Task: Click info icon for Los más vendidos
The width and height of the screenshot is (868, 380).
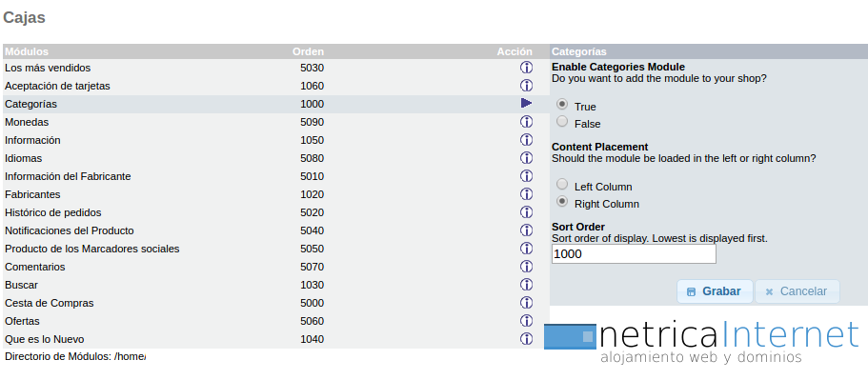Action: pos(526,68)
